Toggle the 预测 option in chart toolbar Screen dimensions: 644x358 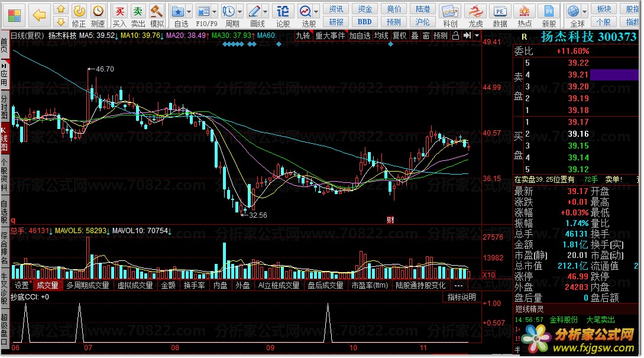pos(441,36)
